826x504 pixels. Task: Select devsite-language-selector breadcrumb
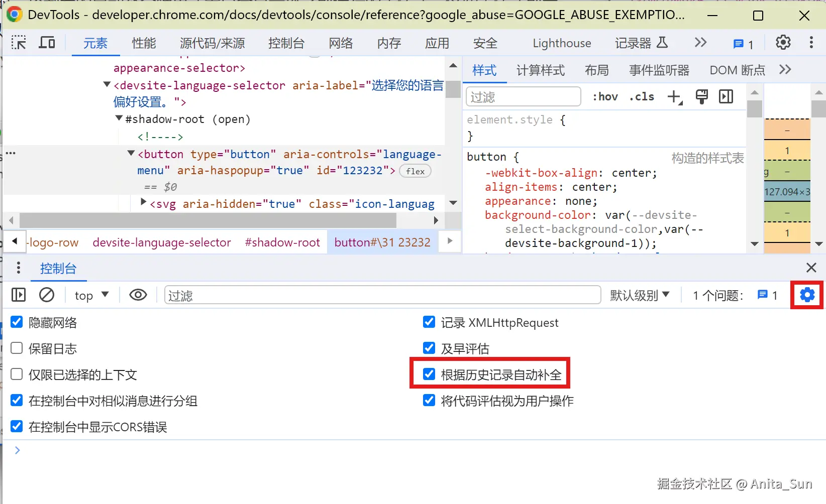point(162,242)
